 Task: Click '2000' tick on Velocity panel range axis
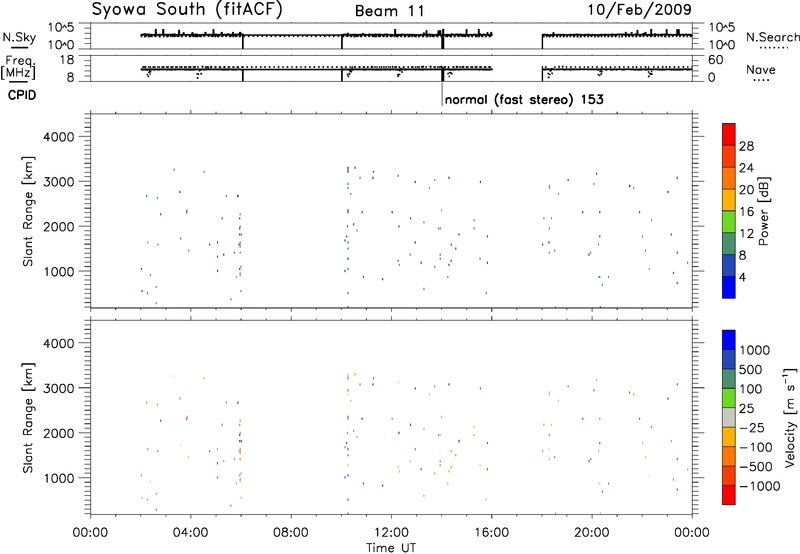(x=59, y=433)
